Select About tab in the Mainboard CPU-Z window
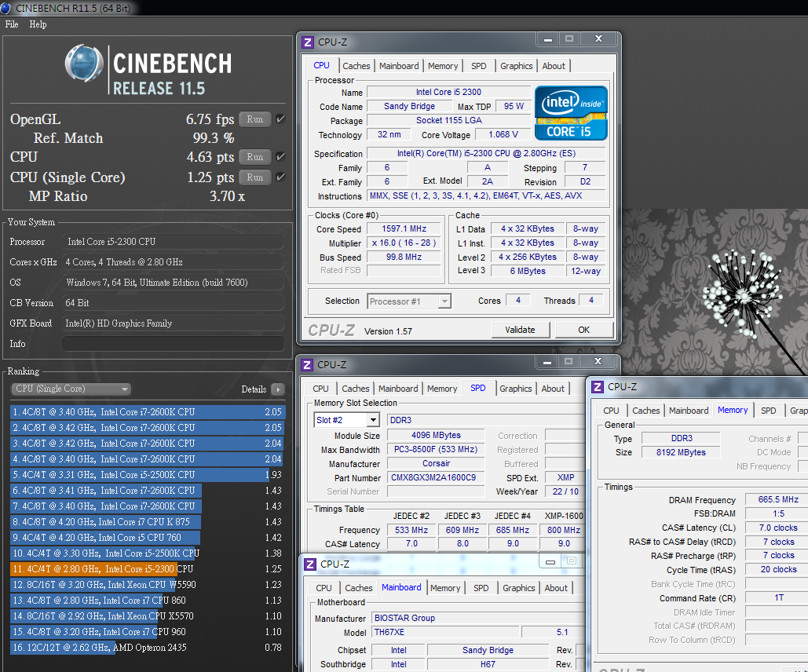This screenshot has height=672, width=808. tap(556, 588)
